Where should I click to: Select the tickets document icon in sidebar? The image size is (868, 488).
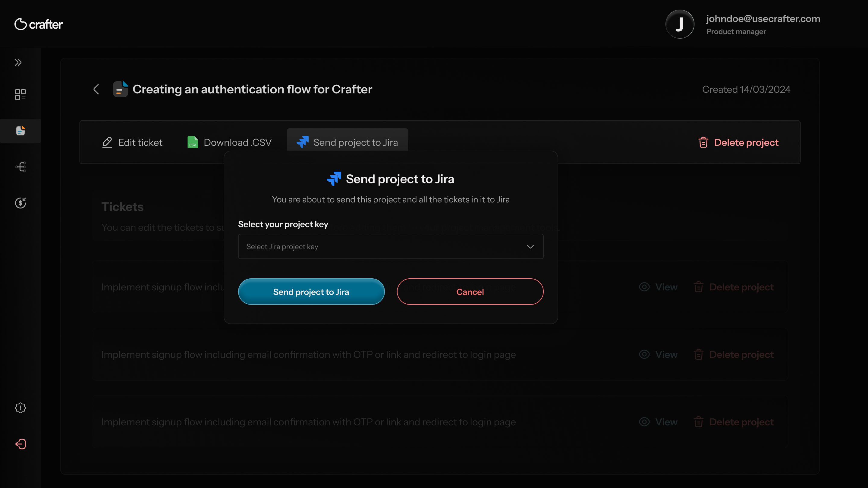coord(20,131)
